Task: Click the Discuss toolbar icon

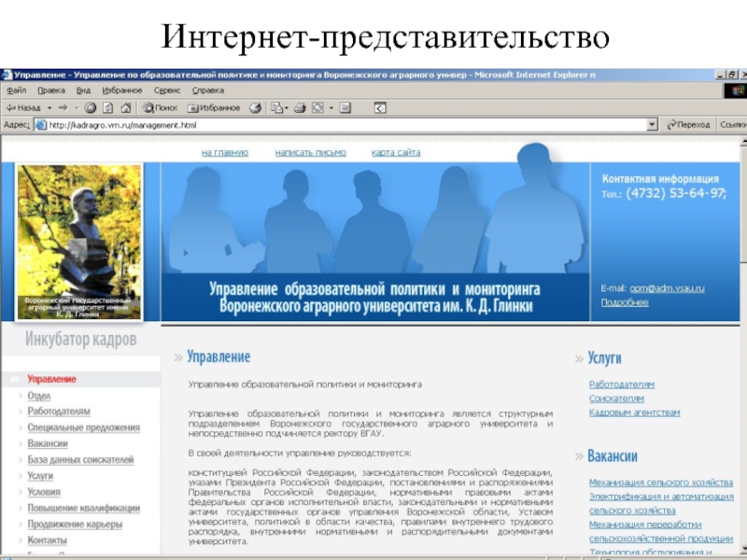Action: pos(345,108)
